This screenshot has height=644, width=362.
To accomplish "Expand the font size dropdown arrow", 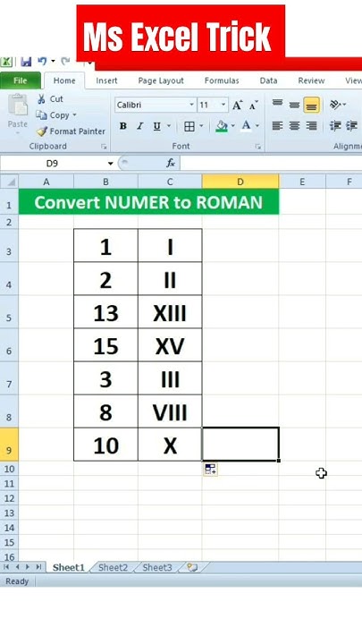I will click(x=223, y=106).
